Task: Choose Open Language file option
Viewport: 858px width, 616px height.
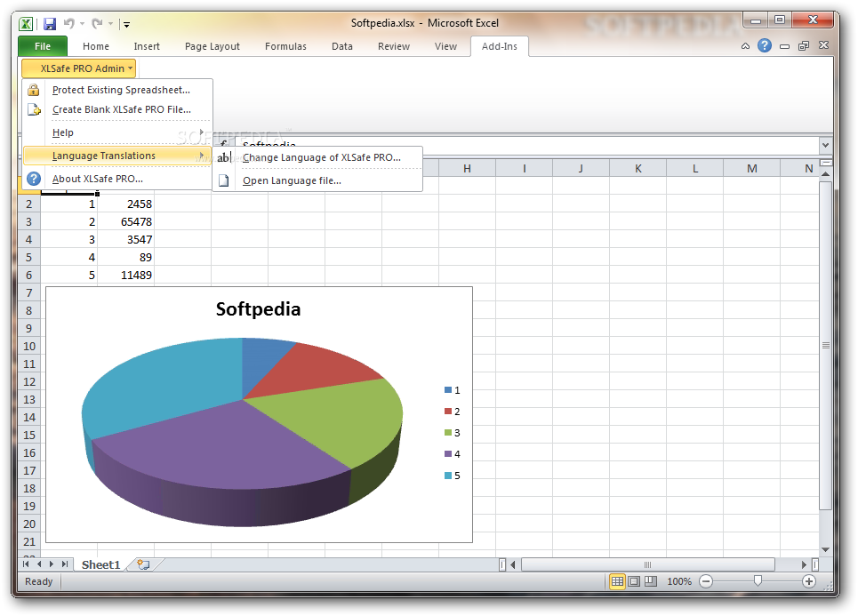Action: pyautogui.click(x=317, y=180)
